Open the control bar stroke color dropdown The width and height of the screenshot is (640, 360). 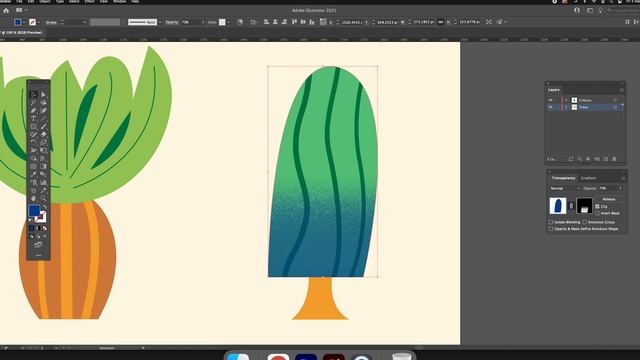39,22
